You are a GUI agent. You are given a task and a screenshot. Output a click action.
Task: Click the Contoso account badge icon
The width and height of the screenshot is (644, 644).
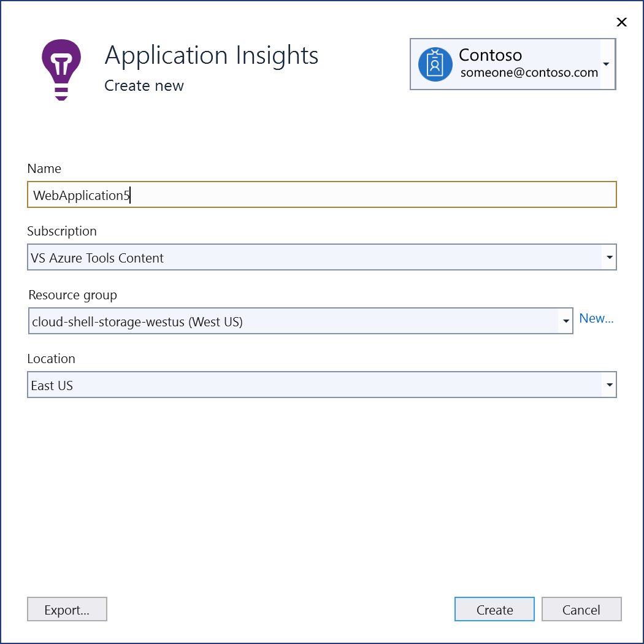pos(435,64)
